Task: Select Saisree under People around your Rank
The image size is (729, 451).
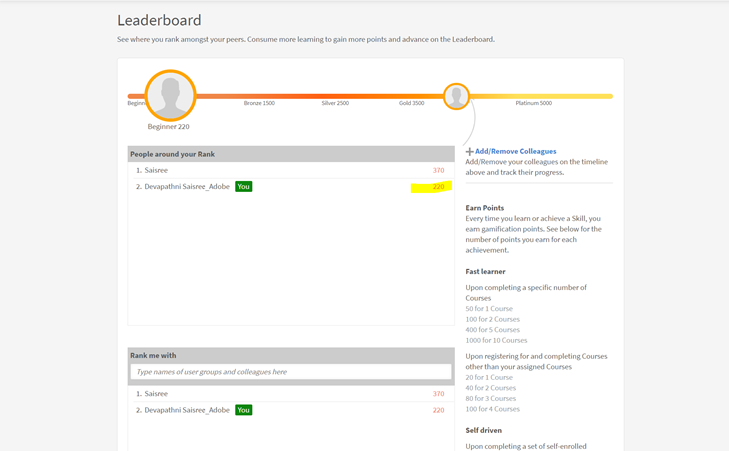Action: coord(156,171)
